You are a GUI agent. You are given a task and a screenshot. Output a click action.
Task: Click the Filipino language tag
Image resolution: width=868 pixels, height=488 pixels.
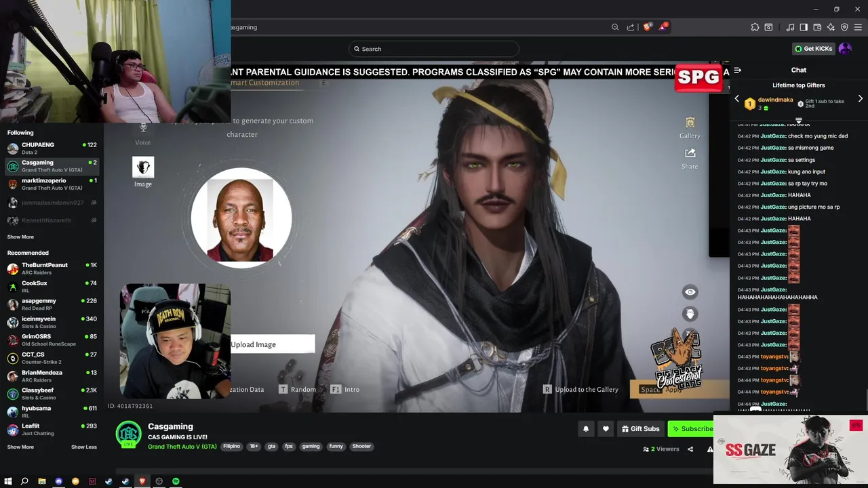(x=232, y=446)
